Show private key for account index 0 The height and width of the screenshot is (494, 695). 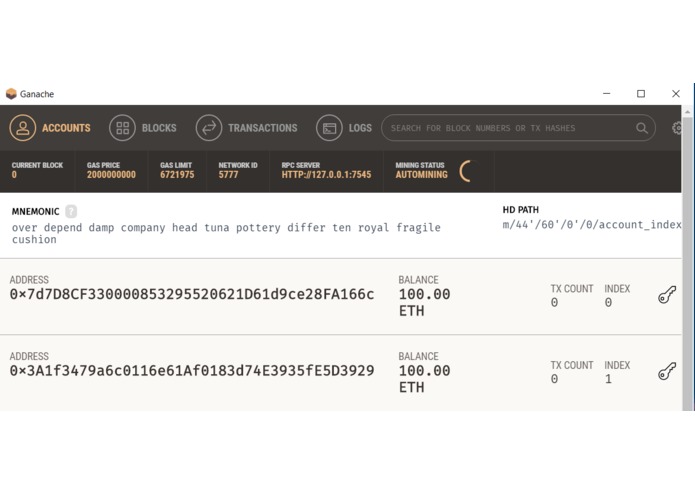point(667,295)
